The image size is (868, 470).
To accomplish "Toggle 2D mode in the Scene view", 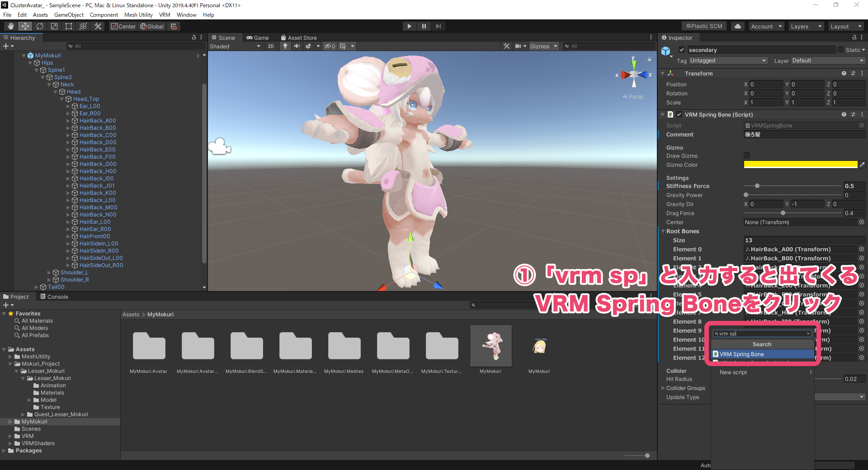I will click(270, 46).
